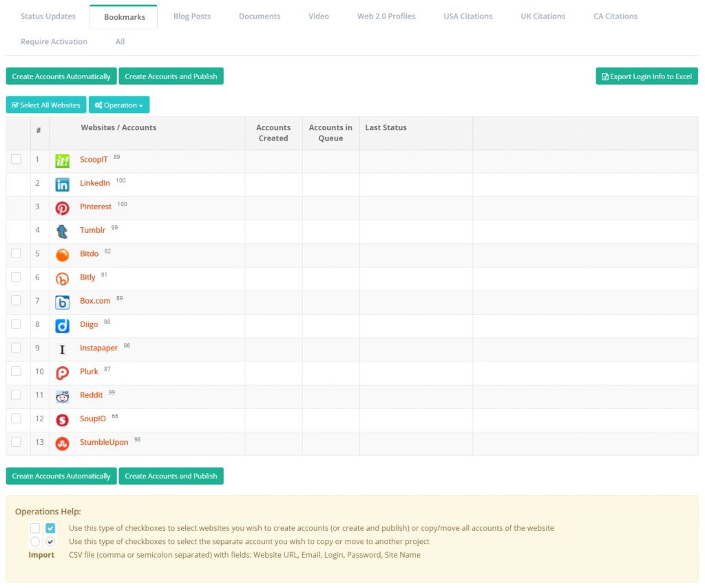Image resolution: width=705 pixels, height=588 pixels.
Task: Switch to the Blog Posts tab
Action: point(192,16)
